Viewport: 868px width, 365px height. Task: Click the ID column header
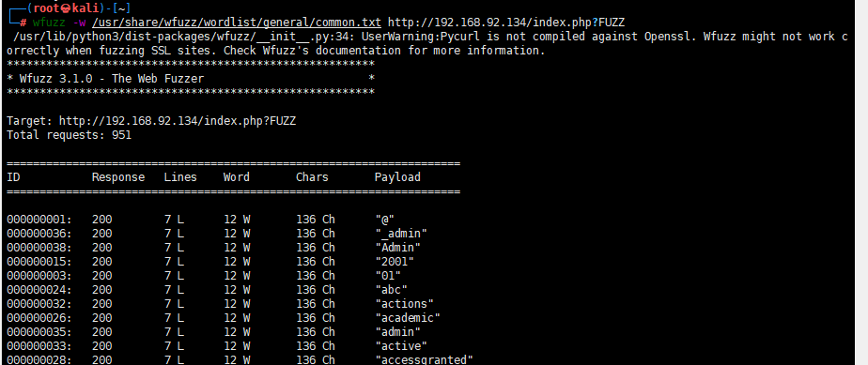click(13, 177)
